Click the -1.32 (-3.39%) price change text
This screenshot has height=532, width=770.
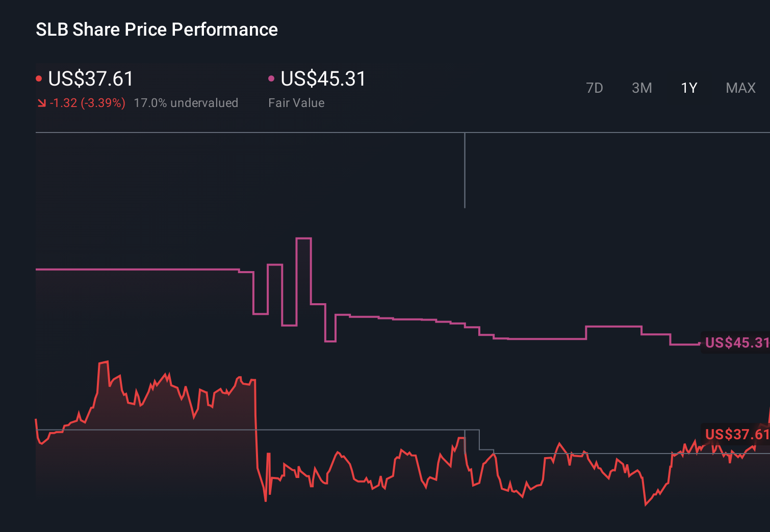point(87,102)
